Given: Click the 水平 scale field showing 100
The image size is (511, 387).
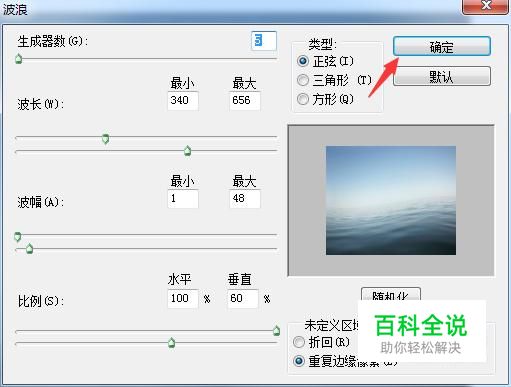Looking at the screenshot, I should click(183, 298).
